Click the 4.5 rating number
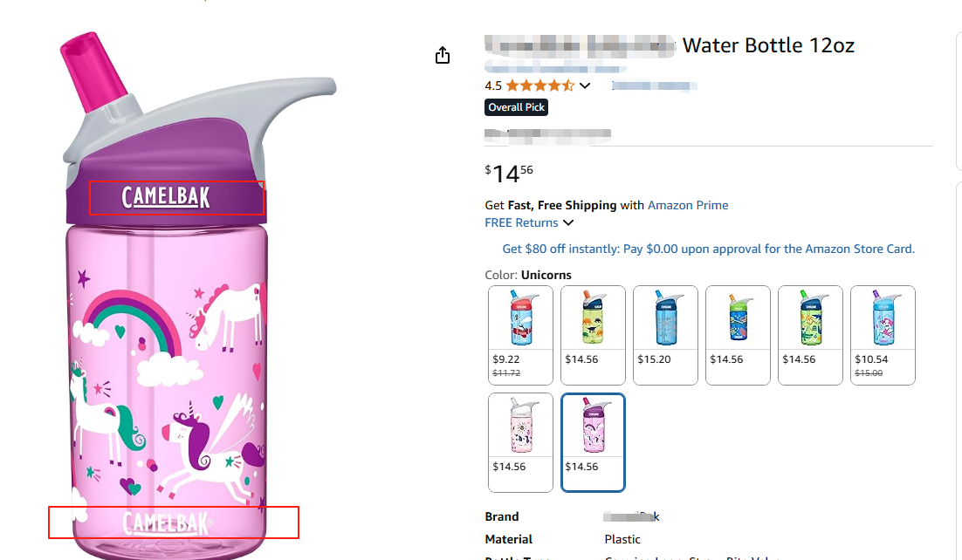 click(x=493, y=85)
